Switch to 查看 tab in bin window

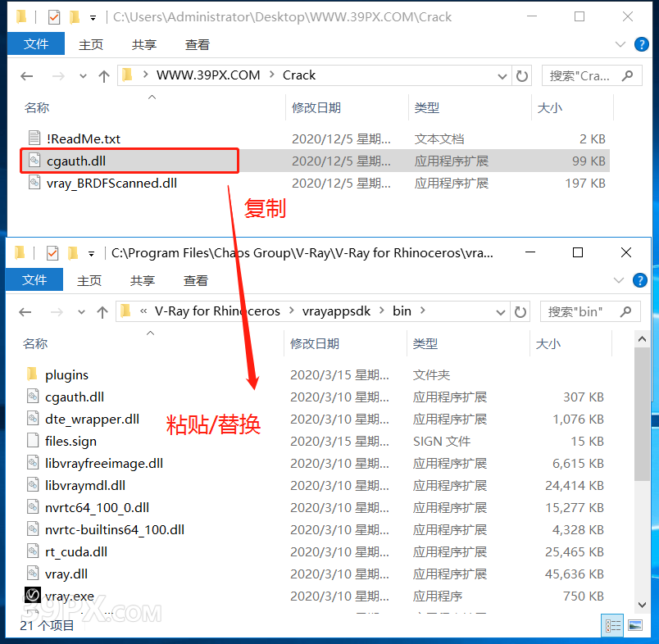point(196,280)
